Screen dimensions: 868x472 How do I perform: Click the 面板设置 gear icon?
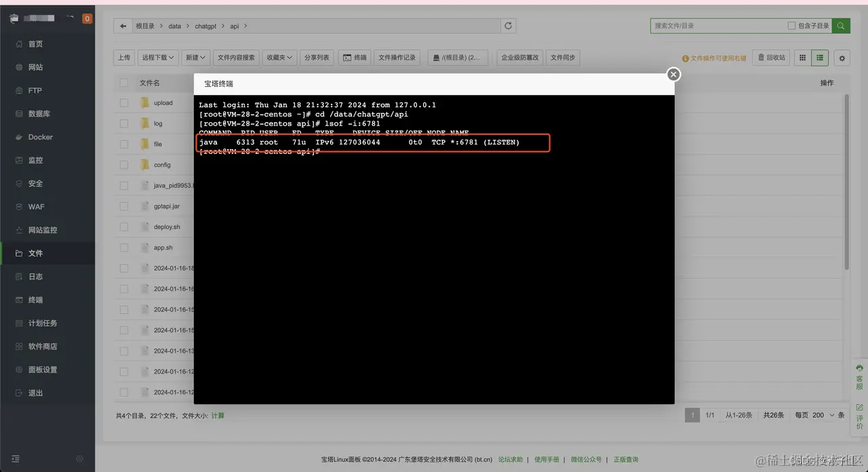point(20,370)
